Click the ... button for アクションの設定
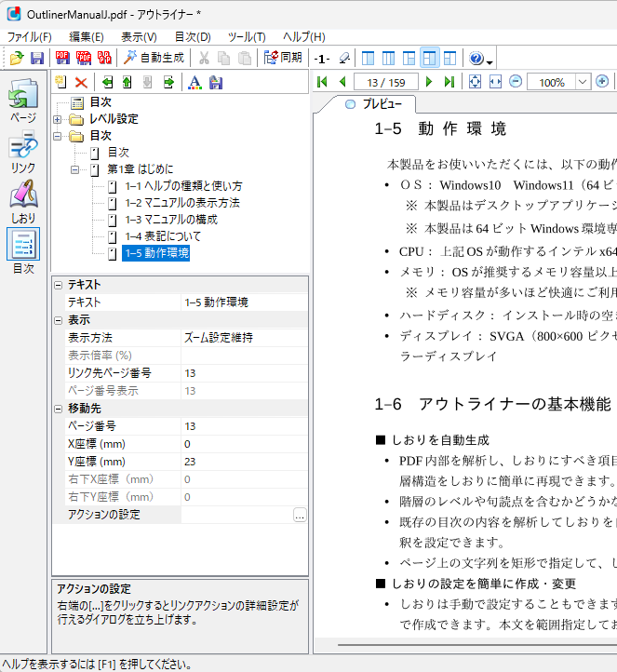The image size is (617, 672). click(299, 515)
